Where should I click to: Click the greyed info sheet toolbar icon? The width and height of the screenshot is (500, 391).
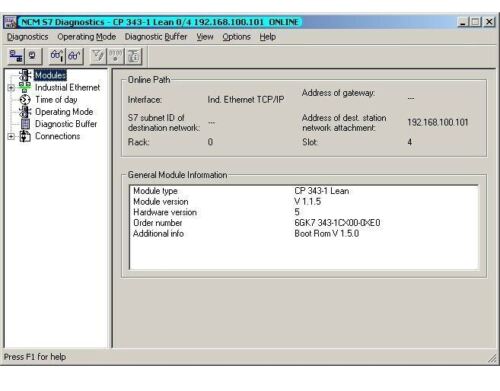(133, 56)
